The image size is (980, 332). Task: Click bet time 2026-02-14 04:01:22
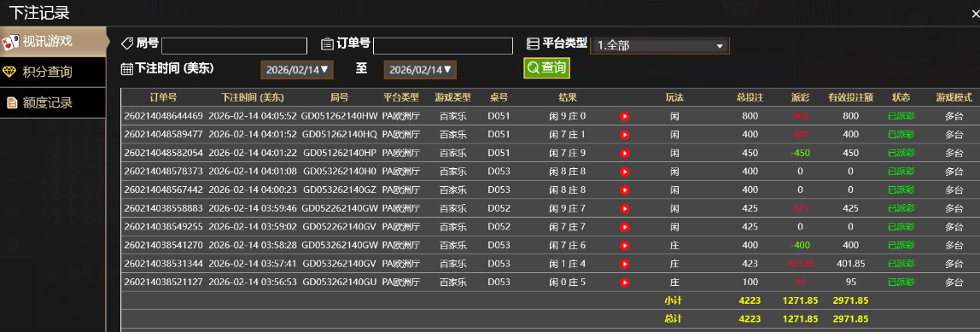(x=253, y=153)
